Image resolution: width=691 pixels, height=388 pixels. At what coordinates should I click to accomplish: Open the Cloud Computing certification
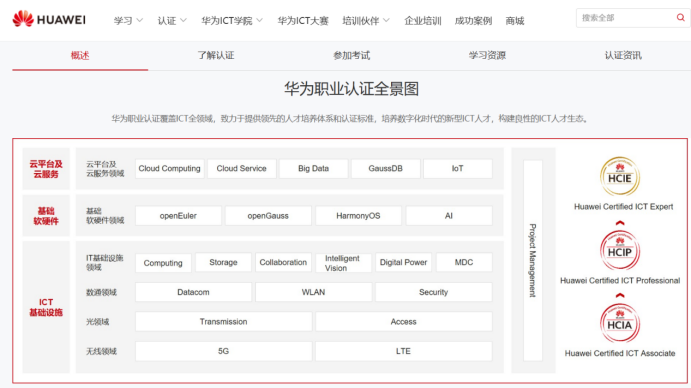pyautogui.click(x=170, y=168)
